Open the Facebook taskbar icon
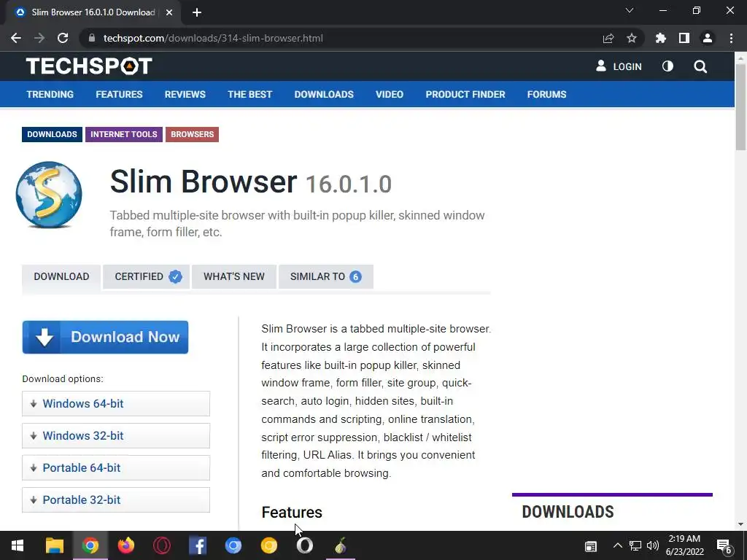The image size is (747, 560). click(x=197, y=545)
